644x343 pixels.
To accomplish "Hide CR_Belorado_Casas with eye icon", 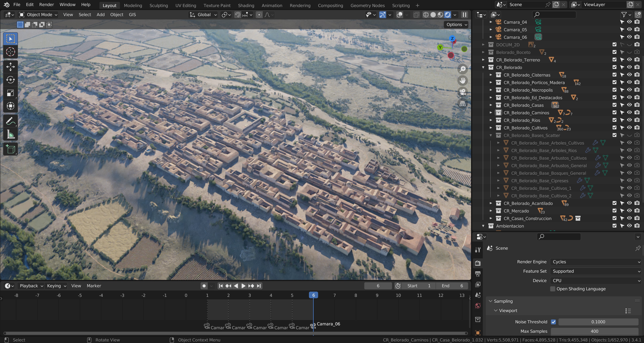I will pos(629,105).
